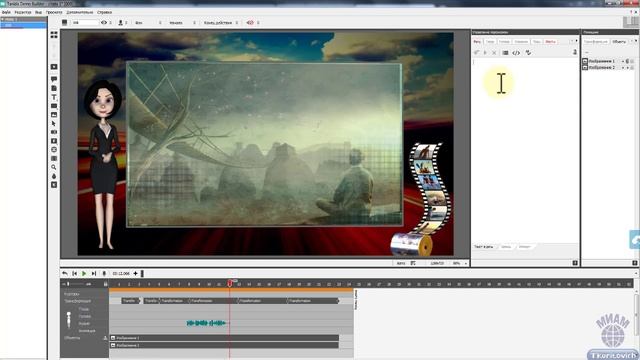Play the timeline with green play button
This screenshot has width=640, height=360.
[x=84, y=273]
